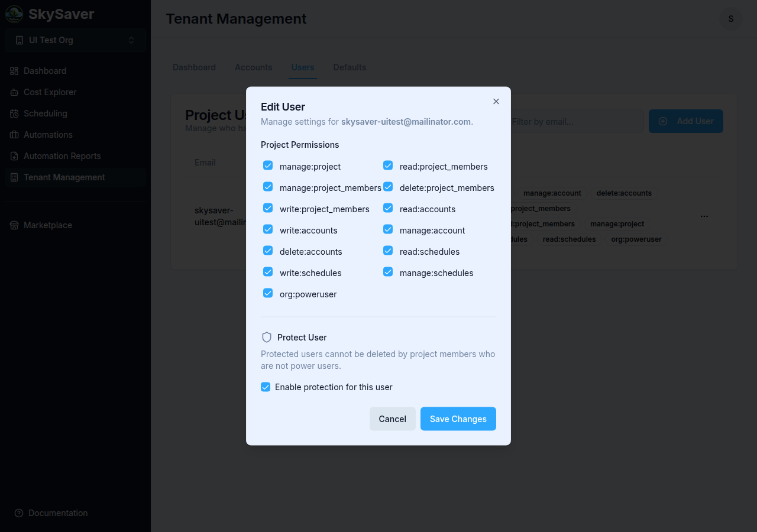Click the Add User button
The image size is (757, 532).
pos(686,121)
